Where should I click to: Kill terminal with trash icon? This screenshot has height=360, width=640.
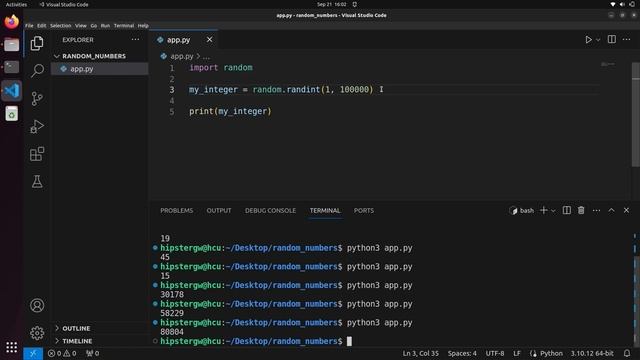(x=581, y=210)
